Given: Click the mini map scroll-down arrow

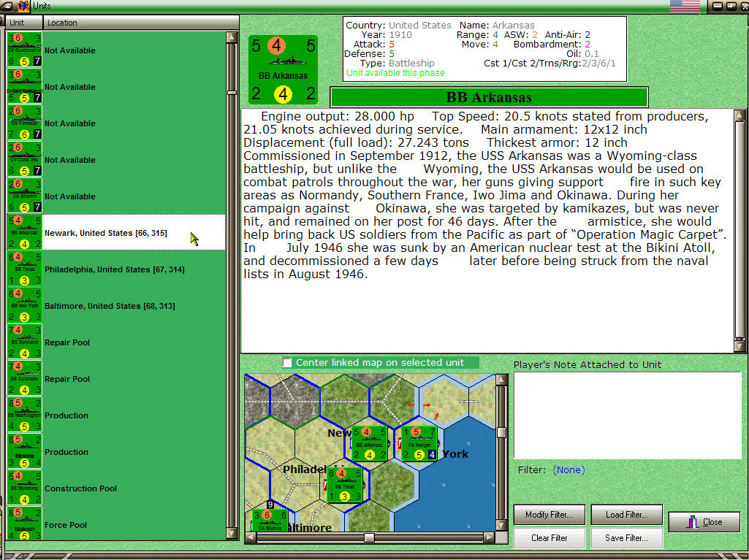Looking at the screenshot, I should (501, 525).
